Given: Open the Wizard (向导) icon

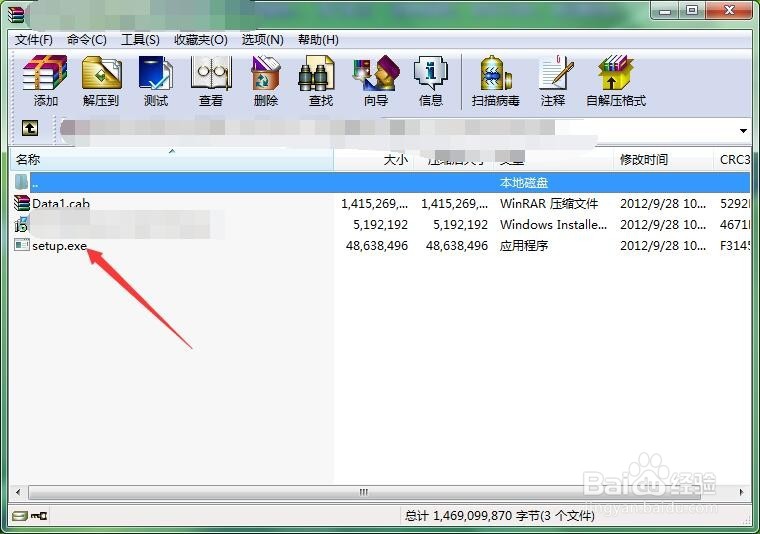Looking at the screenshot, I should (376, 73).
